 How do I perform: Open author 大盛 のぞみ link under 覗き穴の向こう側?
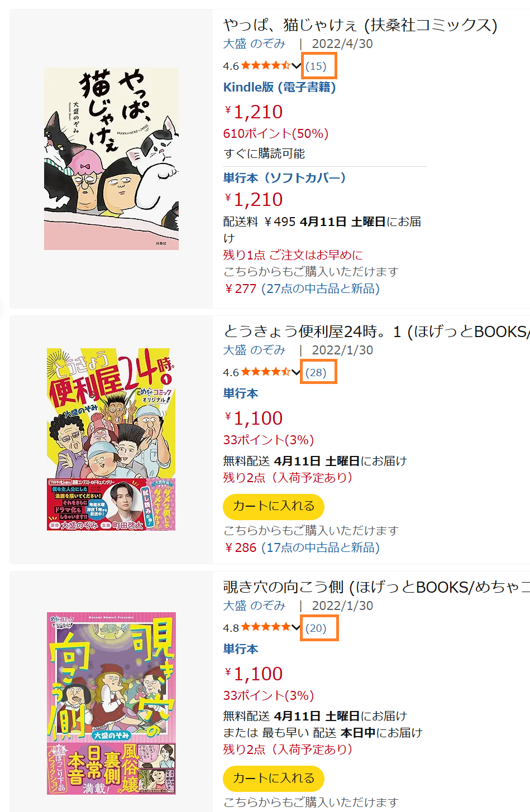coord(254,606)
